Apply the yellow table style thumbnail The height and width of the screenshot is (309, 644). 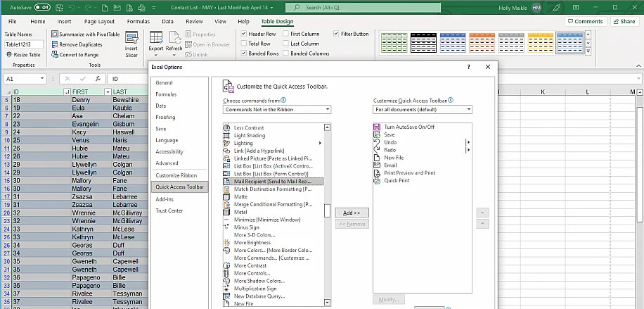541,43
